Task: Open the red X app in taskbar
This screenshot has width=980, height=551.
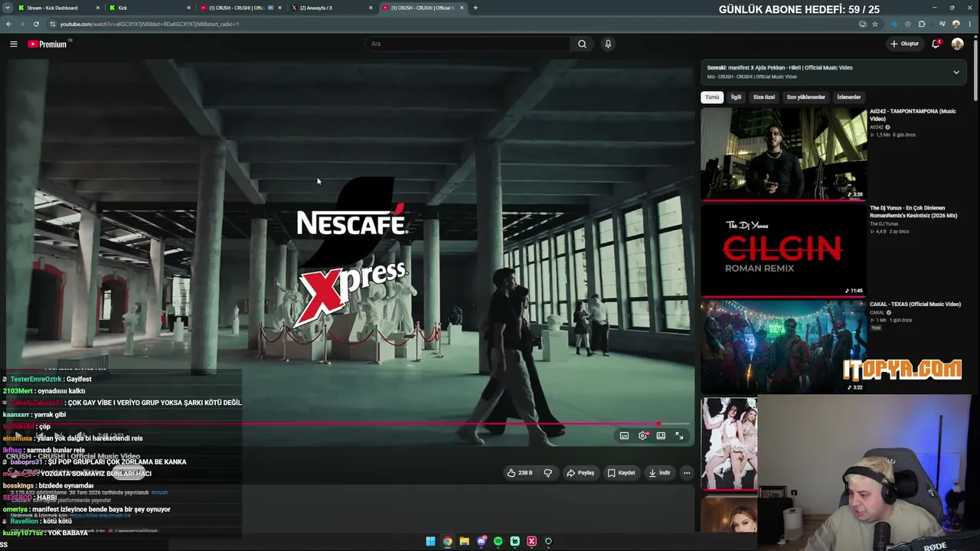Action: [531, 541]
